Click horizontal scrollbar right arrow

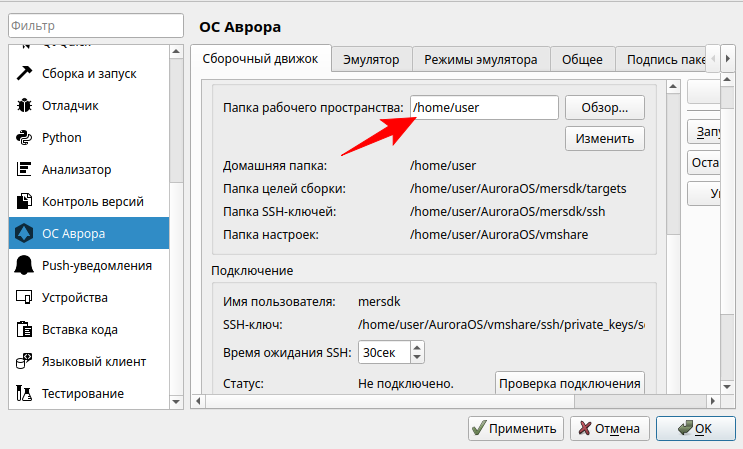(x=713, y=401)
